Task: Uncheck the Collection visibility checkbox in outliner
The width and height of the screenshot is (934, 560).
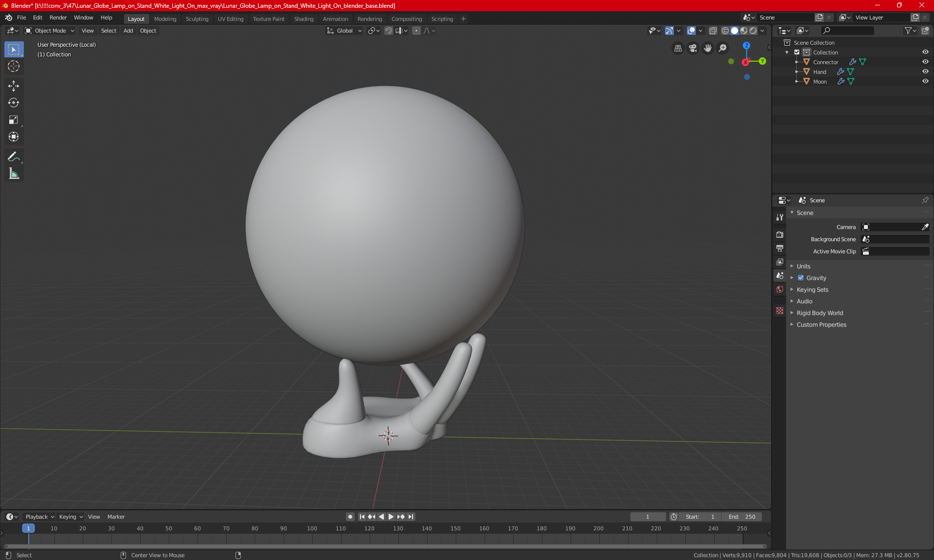Action: [x=797, y=52]
